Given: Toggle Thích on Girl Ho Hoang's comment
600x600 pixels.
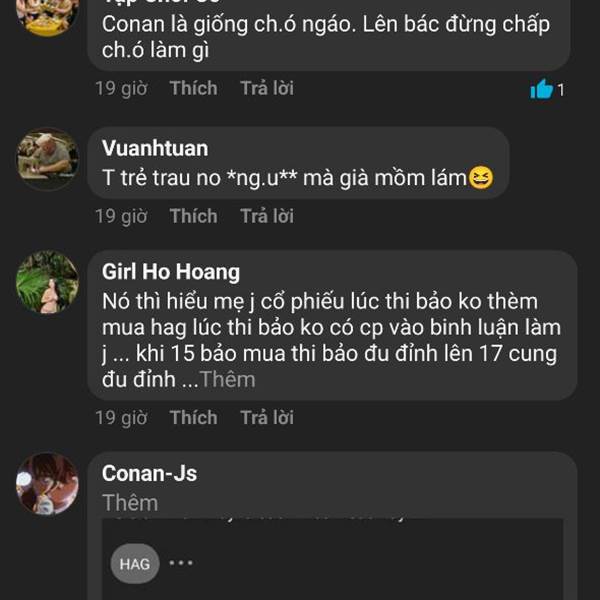Looking at the screenshot, I should [193, 418].
